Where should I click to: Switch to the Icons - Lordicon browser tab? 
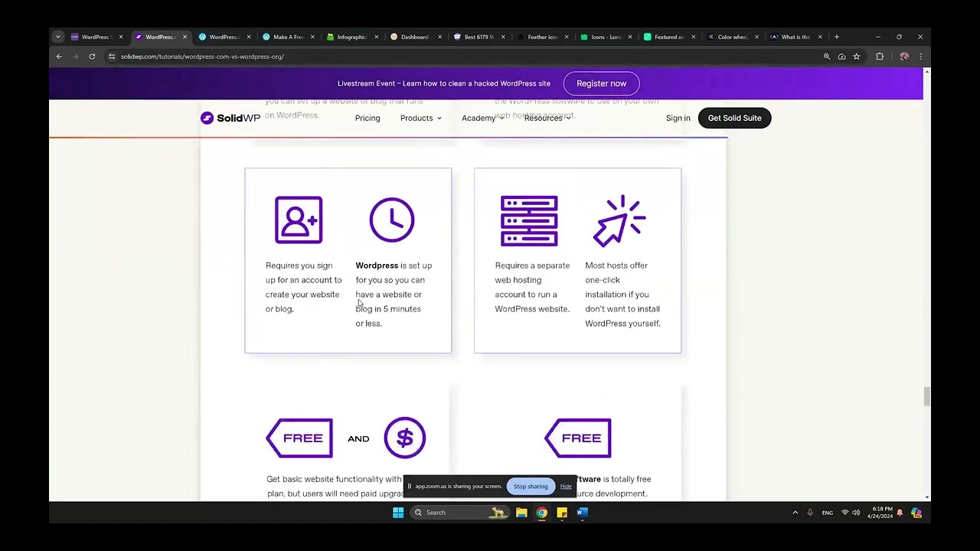605,37
